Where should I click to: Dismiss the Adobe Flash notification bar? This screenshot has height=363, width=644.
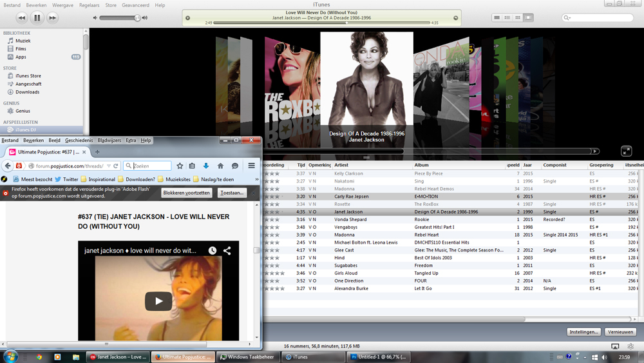click(x=253, y=193)
